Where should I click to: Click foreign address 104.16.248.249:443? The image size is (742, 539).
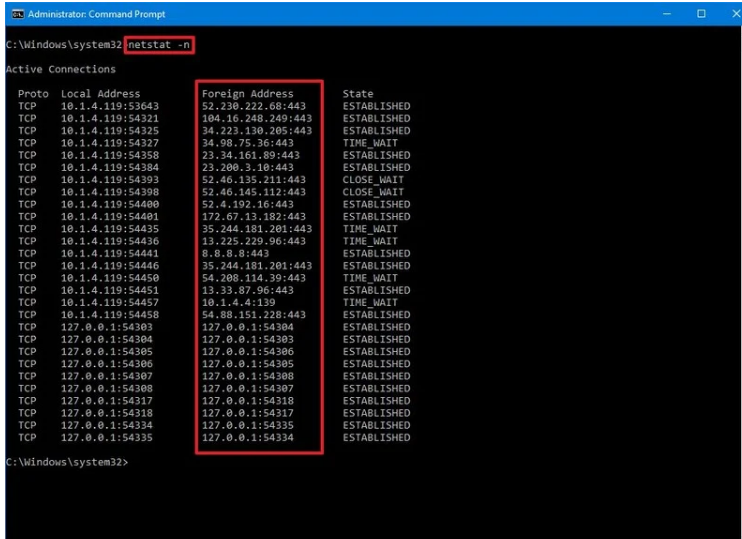[257, 118]
